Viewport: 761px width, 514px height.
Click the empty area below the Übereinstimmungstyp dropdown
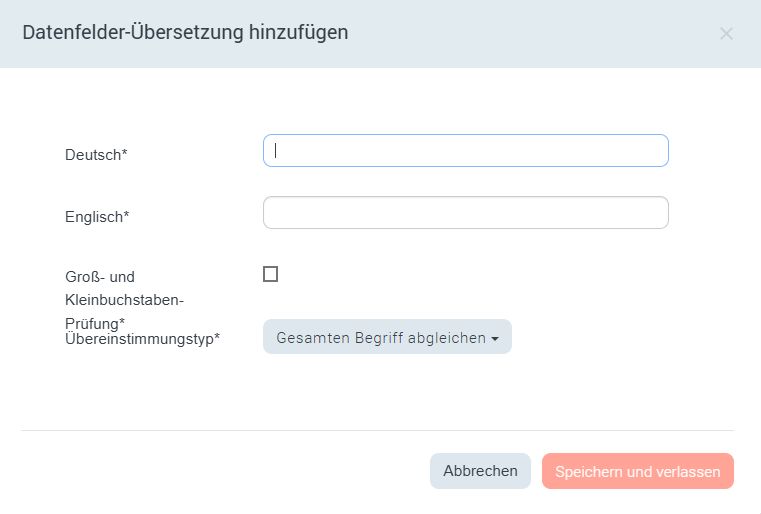(x=387, y=392)
